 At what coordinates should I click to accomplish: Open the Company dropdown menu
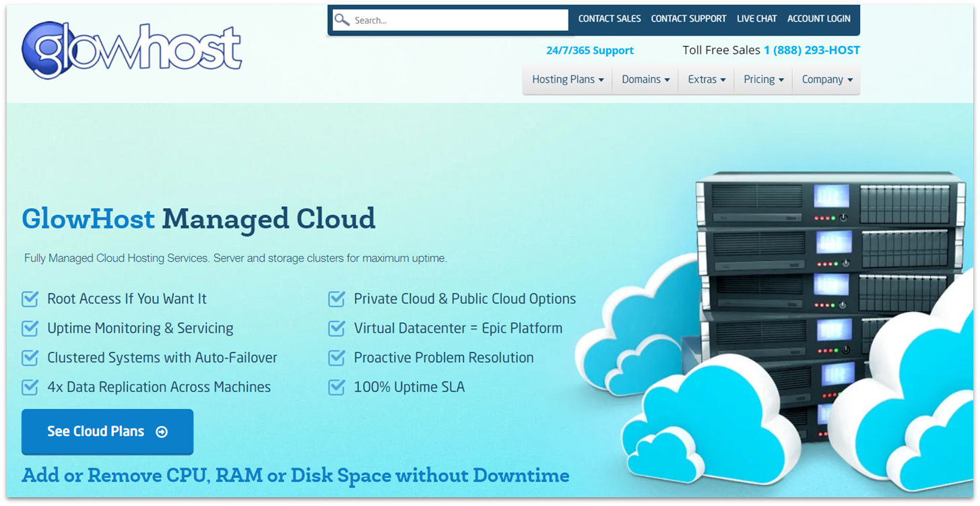(x=826, y=80)
